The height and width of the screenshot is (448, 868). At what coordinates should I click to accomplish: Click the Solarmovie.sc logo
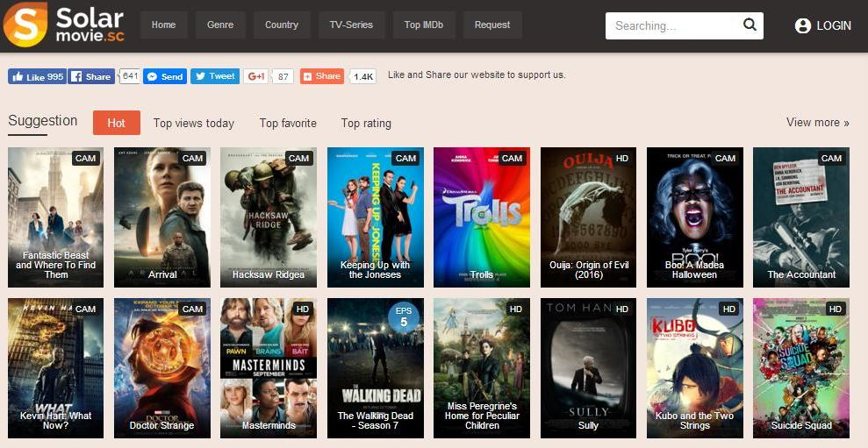(x=64, y=25)
